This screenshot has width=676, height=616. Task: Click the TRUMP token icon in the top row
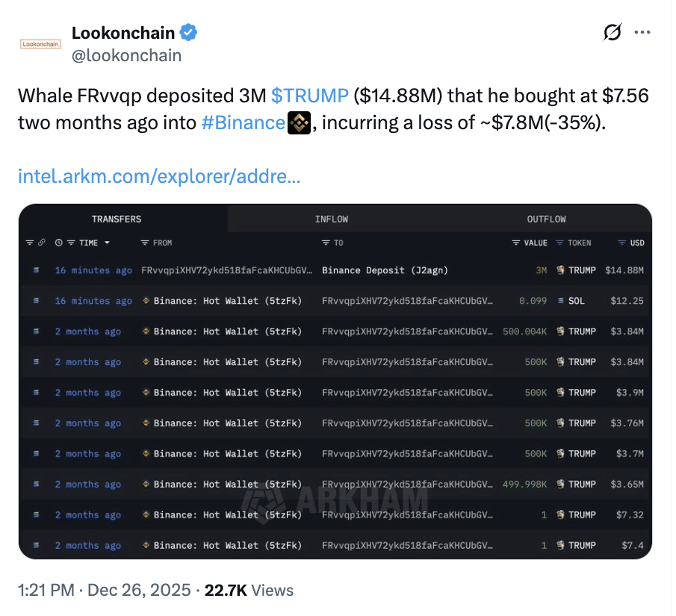pyautogui.click(x=561, y=270)
